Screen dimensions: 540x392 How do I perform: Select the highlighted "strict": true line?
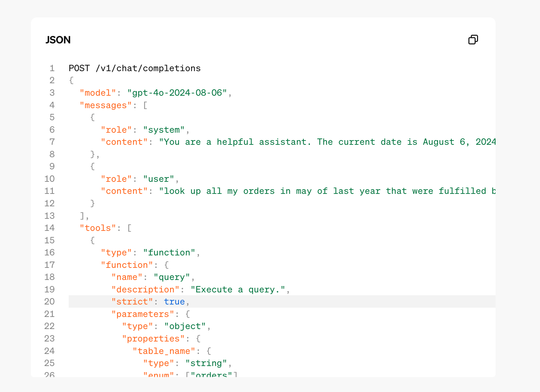pos(282,302)
